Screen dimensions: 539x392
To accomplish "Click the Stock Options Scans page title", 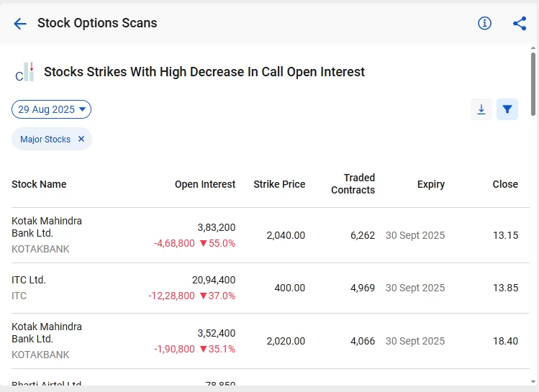I will [97, 23].
